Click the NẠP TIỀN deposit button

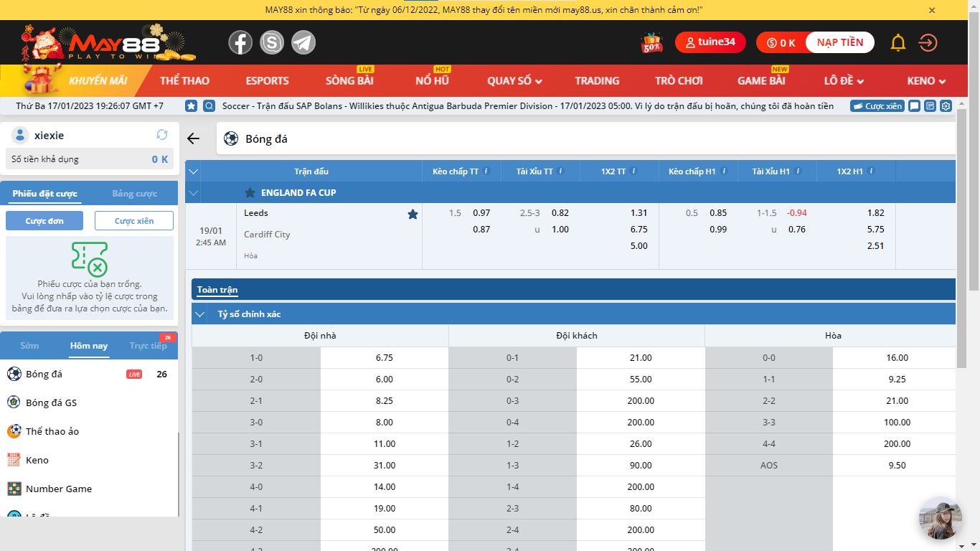[839, 42]
